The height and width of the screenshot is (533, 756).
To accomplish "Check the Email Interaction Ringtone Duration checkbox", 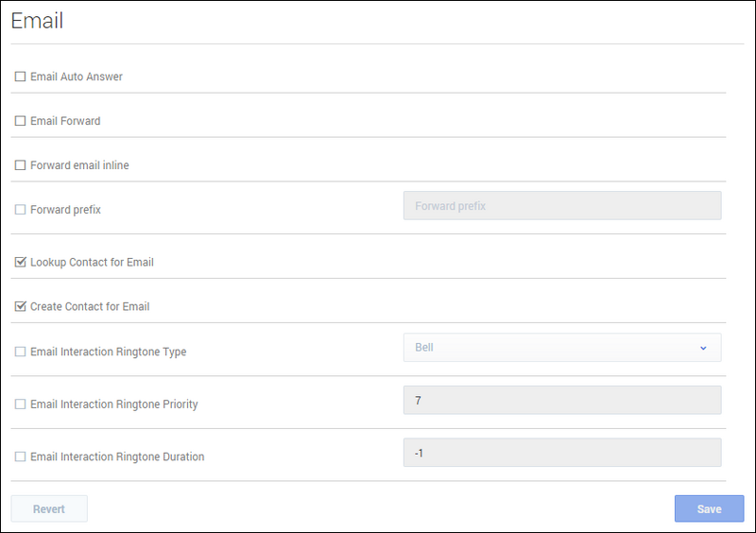I will pos(20,457).
